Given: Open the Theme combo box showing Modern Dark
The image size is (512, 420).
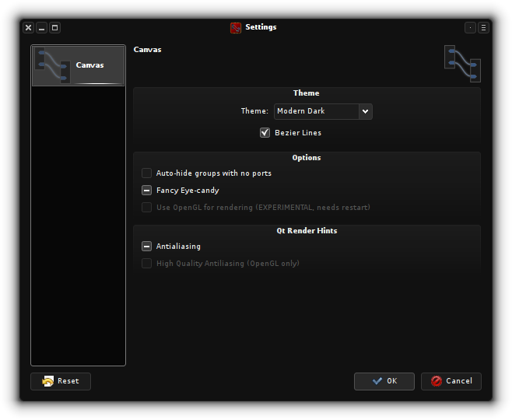Looking at the screenshot, I should (323, 111).
